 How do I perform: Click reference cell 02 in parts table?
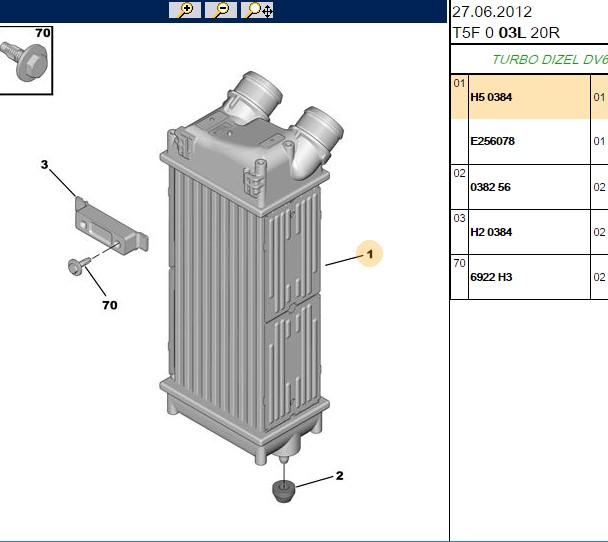[x=459, y=173]
